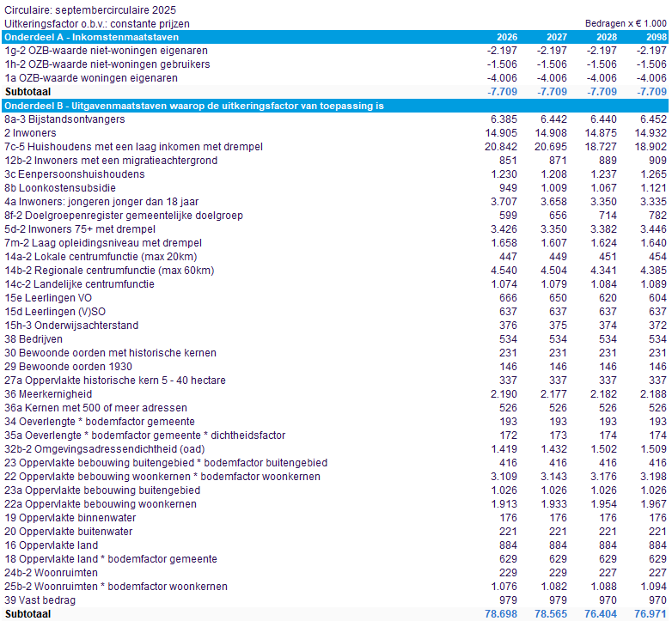
Task: Select the 2027 column header
Action: [x=557, y=37]
